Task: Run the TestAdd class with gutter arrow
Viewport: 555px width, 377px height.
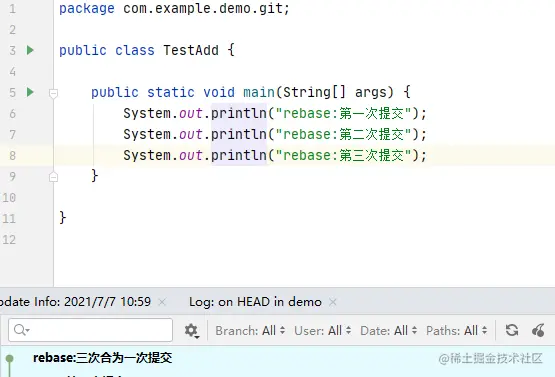Action: [30, 50]
